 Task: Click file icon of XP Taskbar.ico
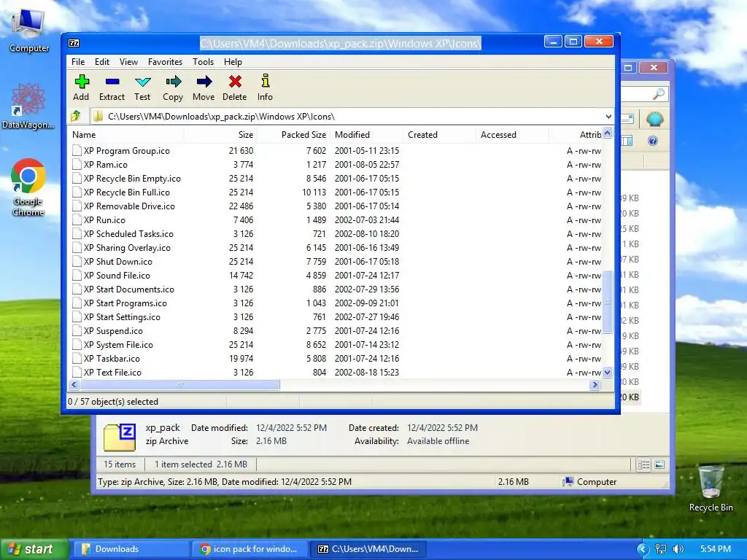(x=77, y=359)
